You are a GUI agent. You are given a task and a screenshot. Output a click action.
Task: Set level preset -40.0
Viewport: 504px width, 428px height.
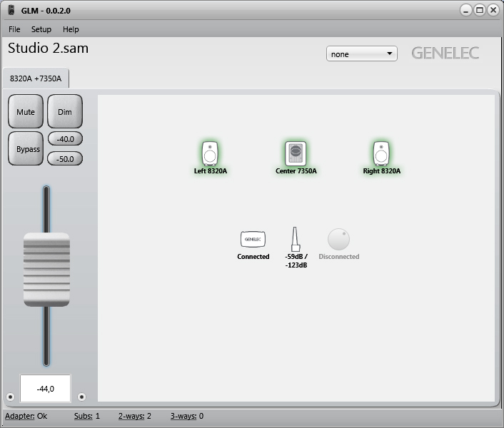tap(65, 139)
